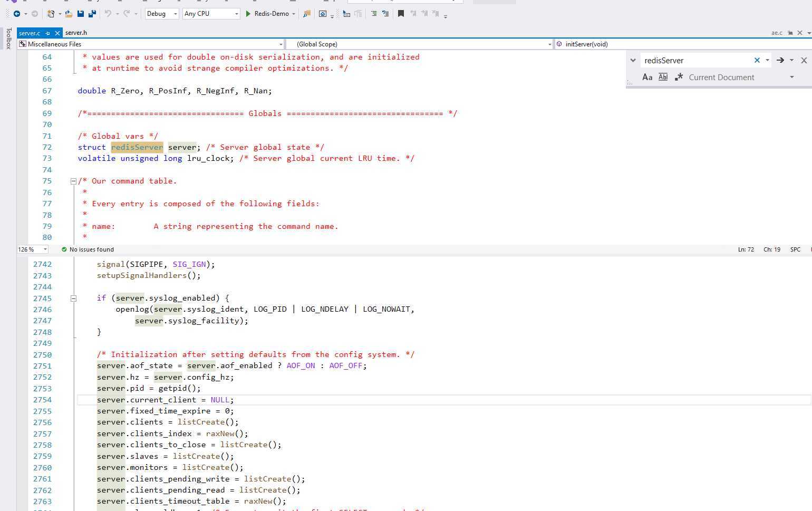Image resolution: width=812 pixels, height=511 pixels.
Task: Toggle Match case in find panel
Action: coord(647,77)
